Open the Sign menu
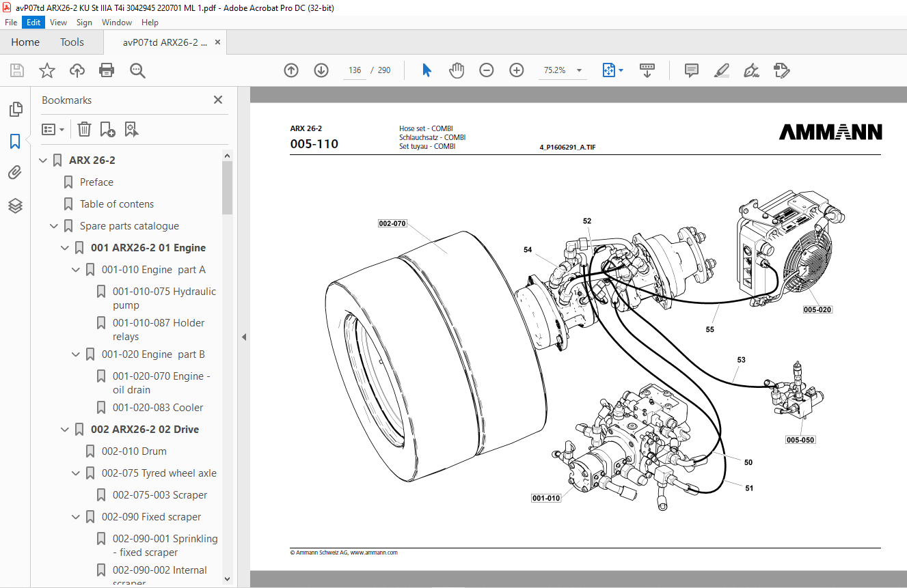 tap(84, 23)
